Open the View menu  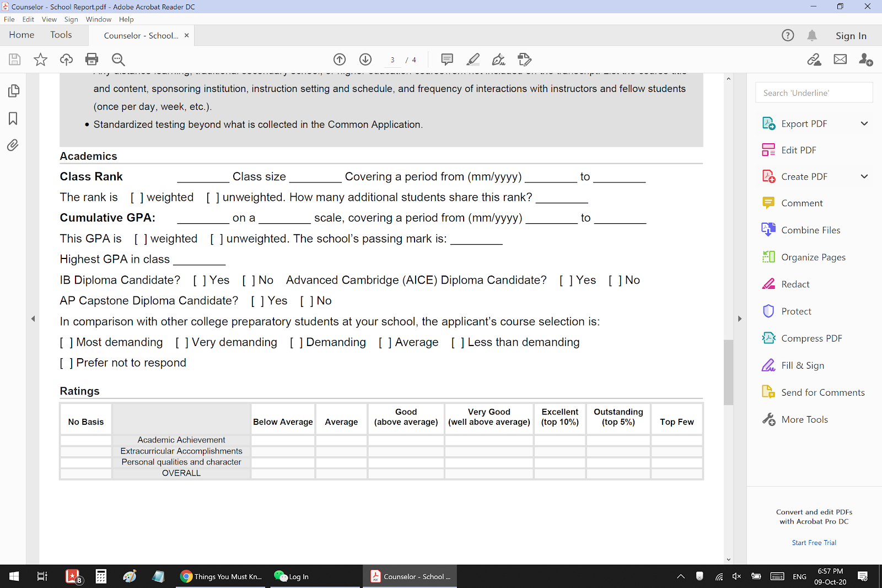coord(49,19)
